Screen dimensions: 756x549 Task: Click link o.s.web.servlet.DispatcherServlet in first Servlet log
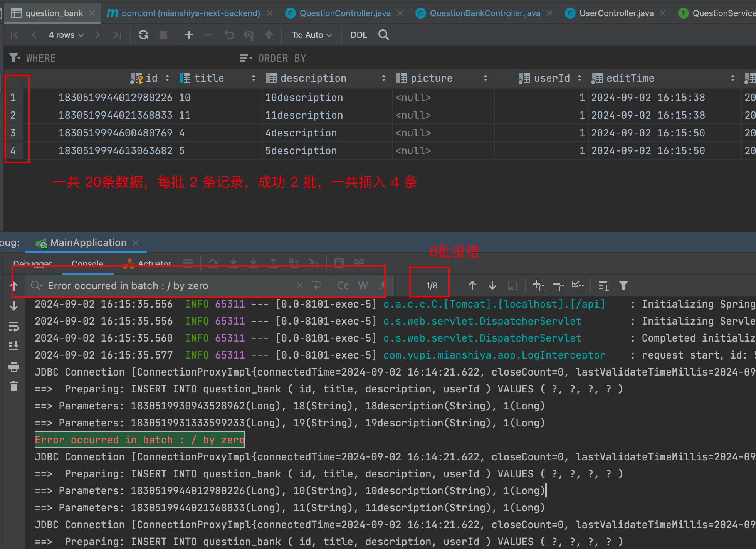[482, 321]
